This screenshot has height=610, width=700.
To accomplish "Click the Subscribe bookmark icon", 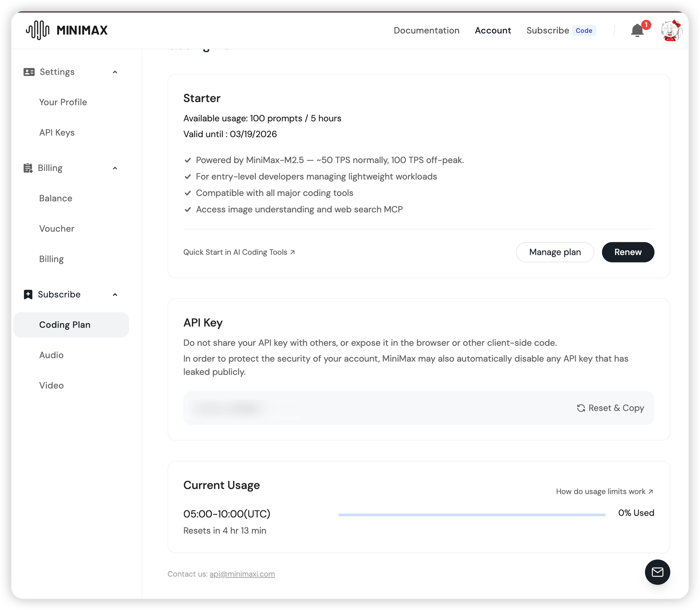I will pos(28,294).
